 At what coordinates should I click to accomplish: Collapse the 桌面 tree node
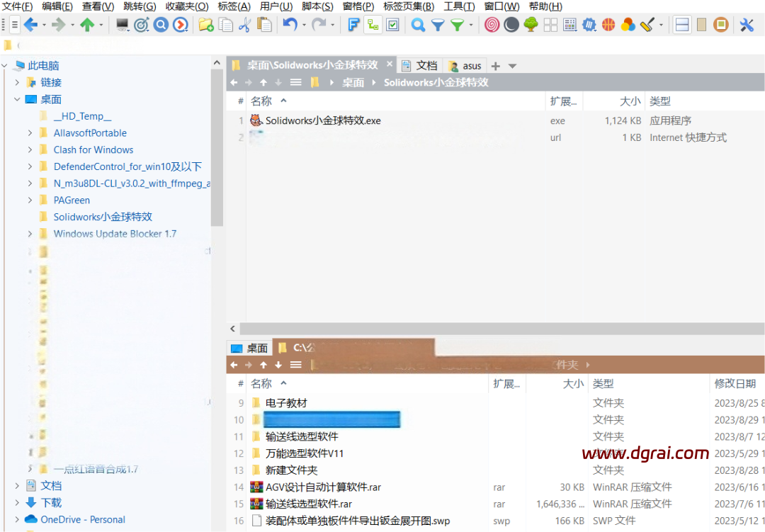click(18, 99)
